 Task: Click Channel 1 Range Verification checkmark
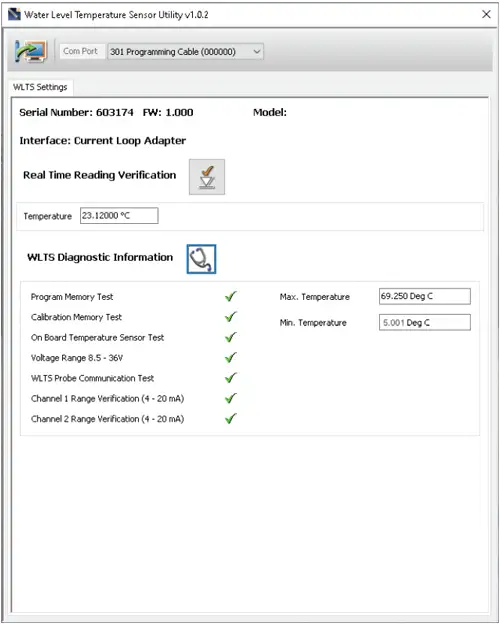230,398
